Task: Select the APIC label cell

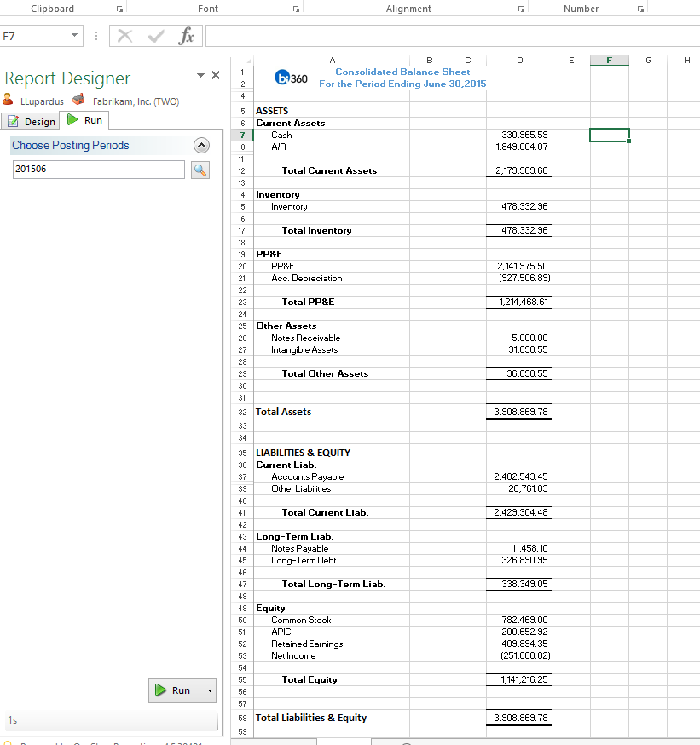Action: (332, 632)
